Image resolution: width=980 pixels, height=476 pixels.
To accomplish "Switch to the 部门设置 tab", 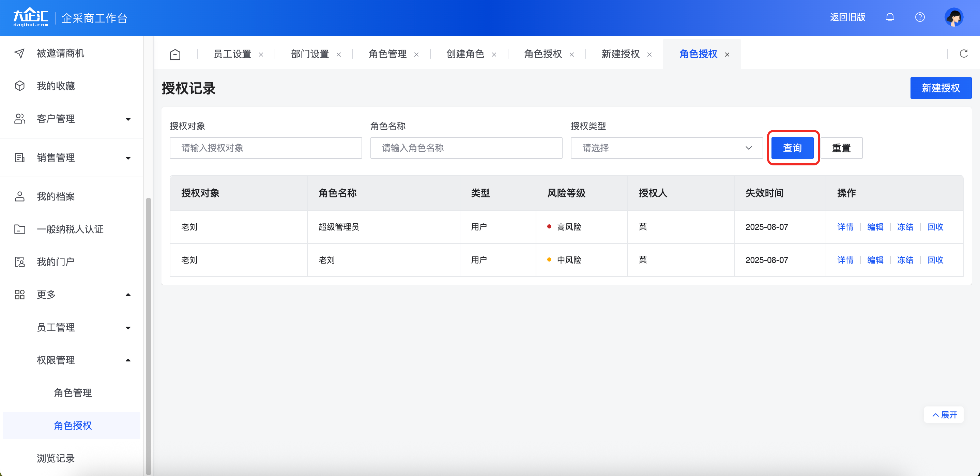I will tap(310, 54).
